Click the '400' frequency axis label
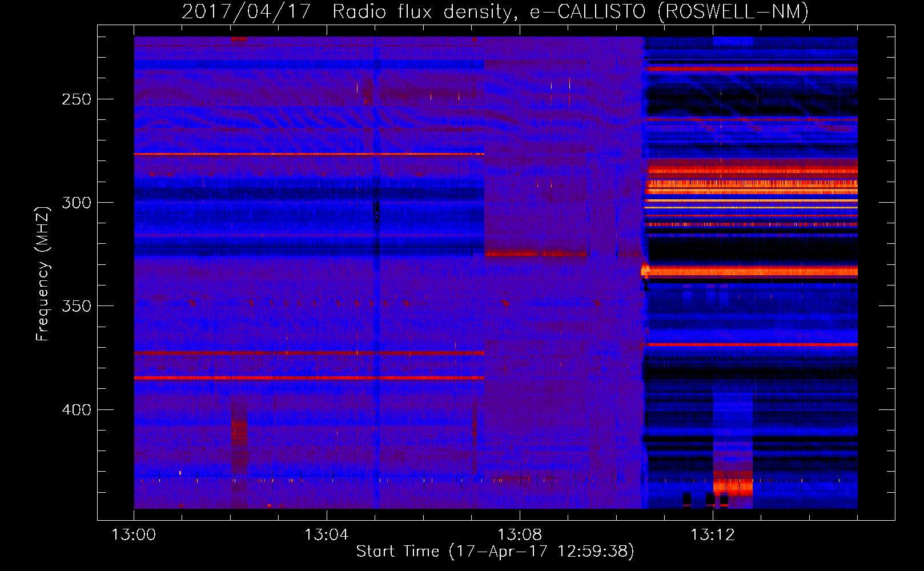 pos(77,410)
